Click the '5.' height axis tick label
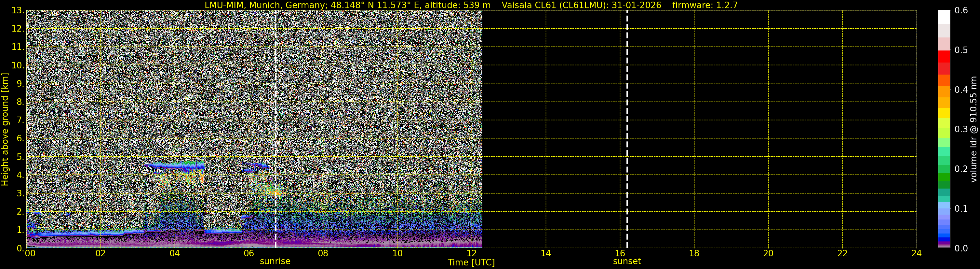Viewport: 980px width, 269px height. (20, 157)
